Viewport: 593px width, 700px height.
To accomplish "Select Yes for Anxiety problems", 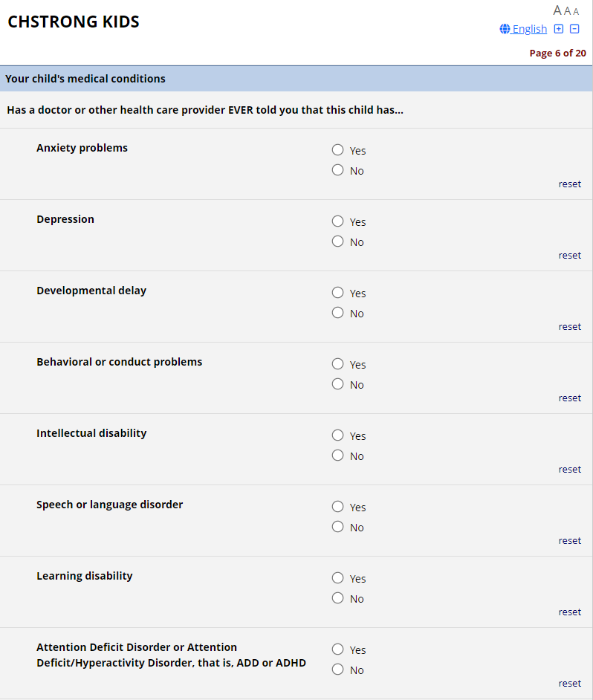I will 338,150.
